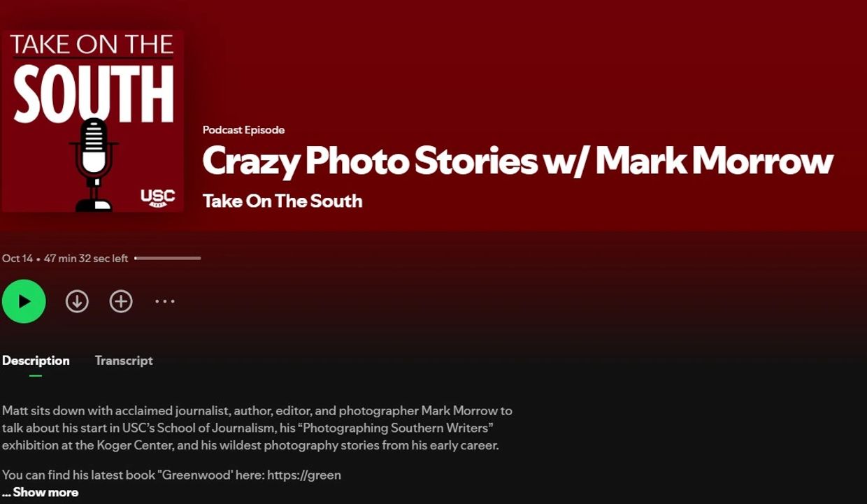Click the 47 min 32 sec left text
867x504 pixels.
coord(86,259)
